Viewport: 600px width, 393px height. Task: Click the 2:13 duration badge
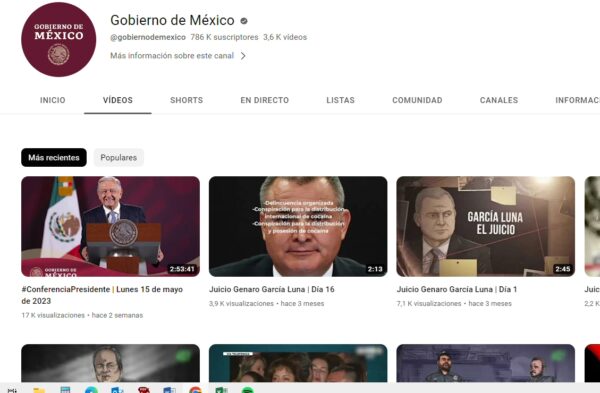point(375,269)
